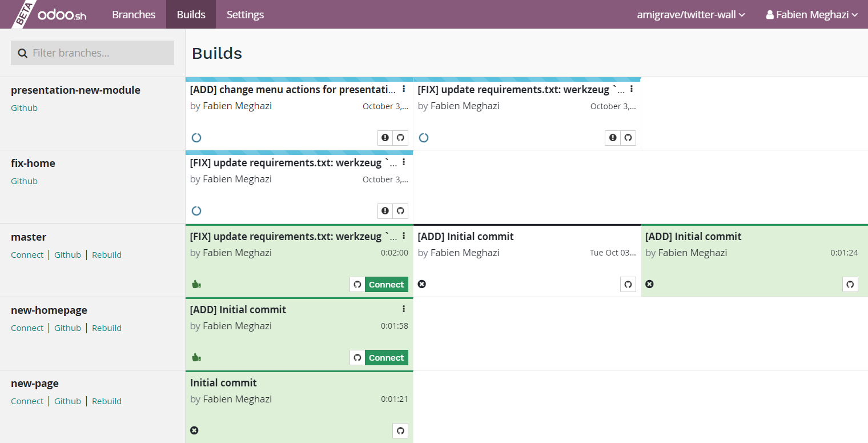Expand the amigrave/twitter-wall project dropdown
Screen dimensions: 868x443
(x=691, y=15)
